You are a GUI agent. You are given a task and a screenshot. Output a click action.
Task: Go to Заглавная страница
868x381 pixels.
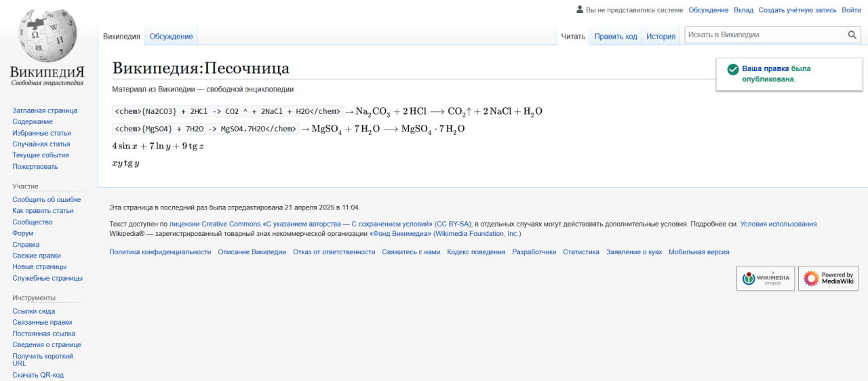coord(45,111)
